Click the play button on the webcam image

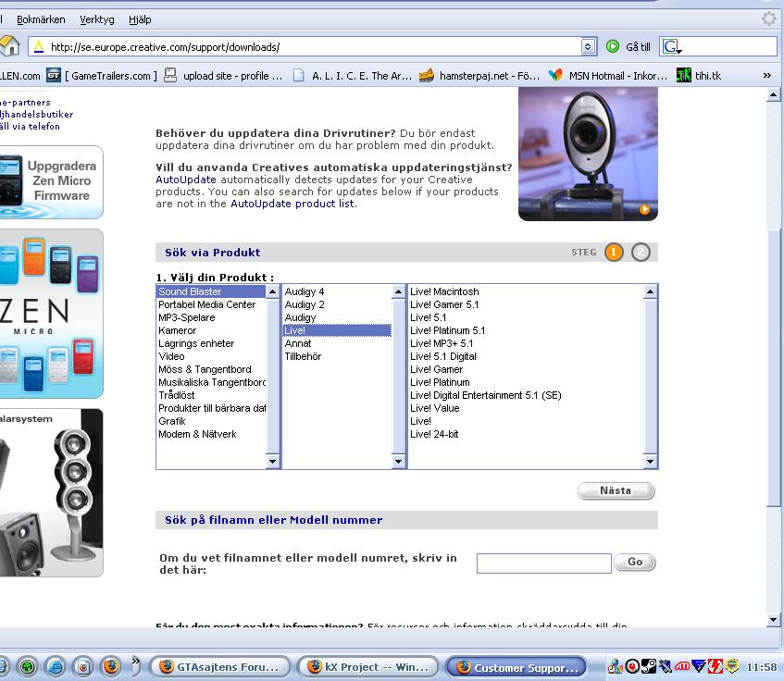pos(645,209)
